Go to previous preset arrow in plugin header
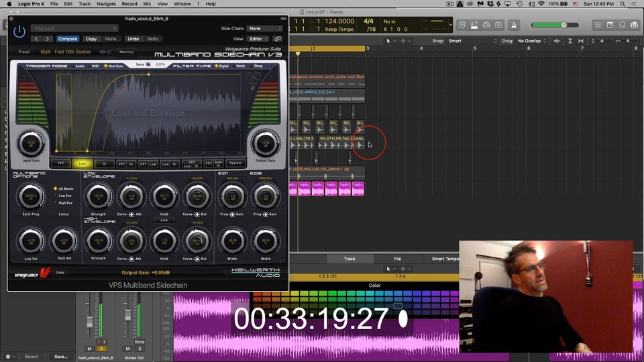This screenshot has width=644, height=362. (x=36, y=39)
